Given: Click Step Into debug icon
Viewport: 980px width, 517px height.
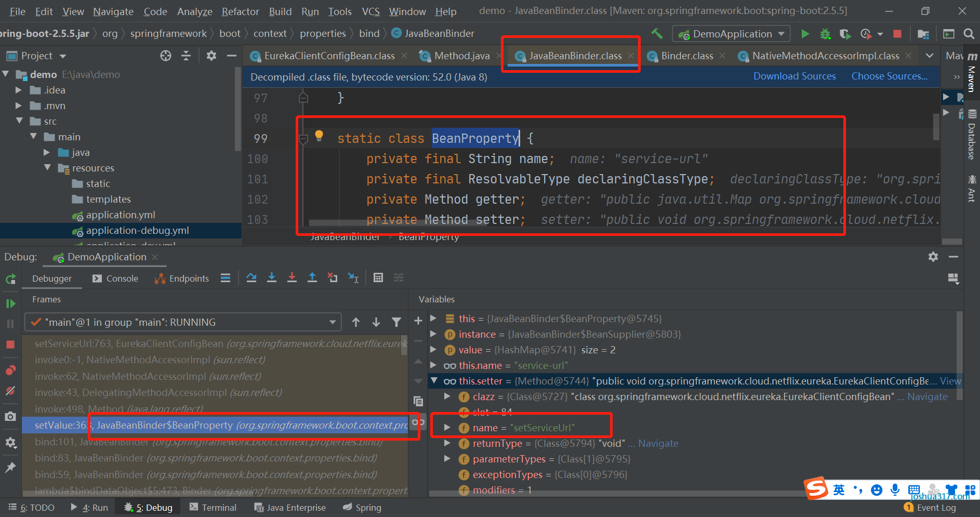Looking at the screenshot, I should click(x=271, y=277).
